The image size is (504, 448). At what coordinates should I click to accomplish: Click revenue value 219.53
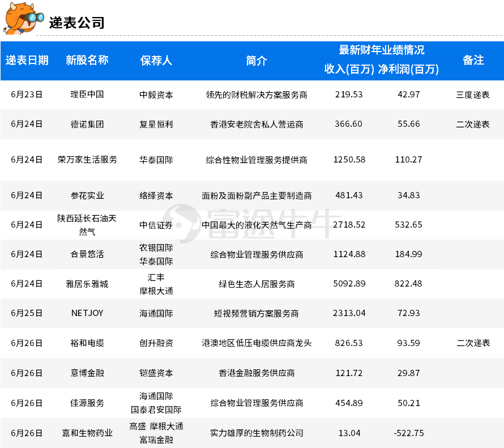pos(349,95)
